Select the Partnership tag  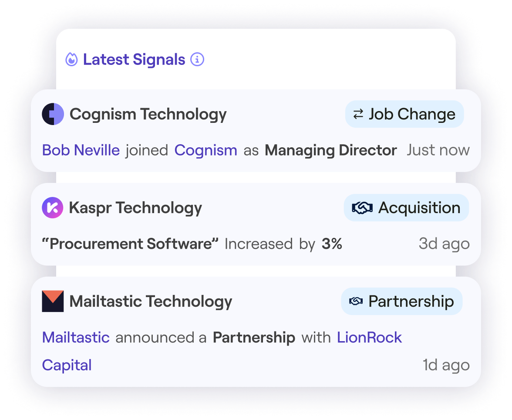click(x=401, y=301)
